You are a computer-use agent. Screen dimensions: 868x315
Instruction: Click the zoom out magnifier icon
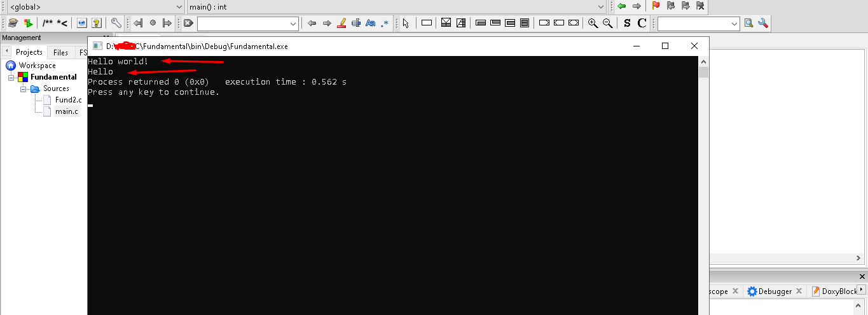tap(607, 24)
